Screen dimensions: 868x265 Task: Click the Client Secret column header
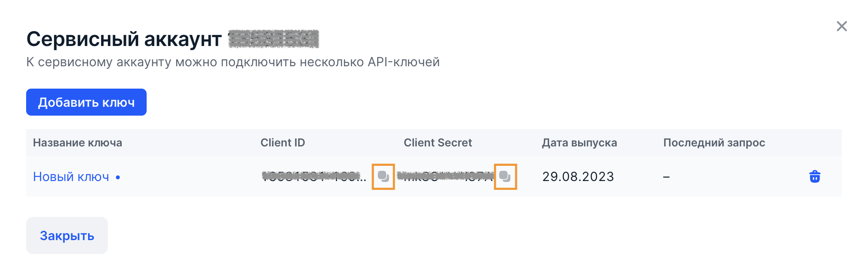pos(437,143)
